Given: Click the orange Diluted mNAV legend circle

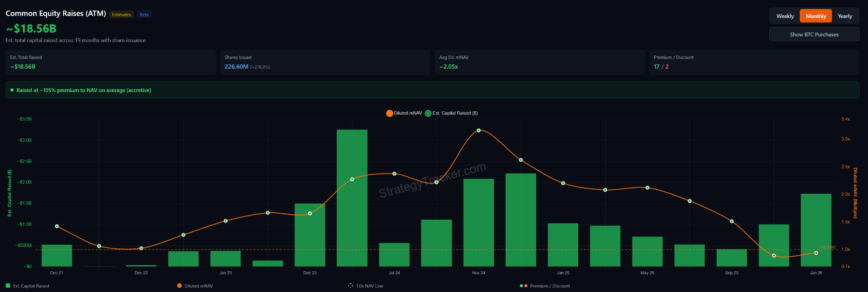Looking at the screenshot, I should pyautogui.click(x=389, y=113).
